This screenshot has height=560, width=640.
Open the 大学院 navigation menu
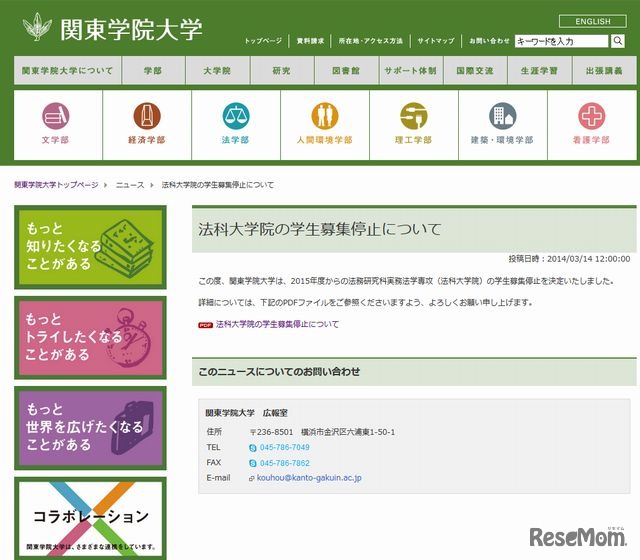(x=217, y=70)
